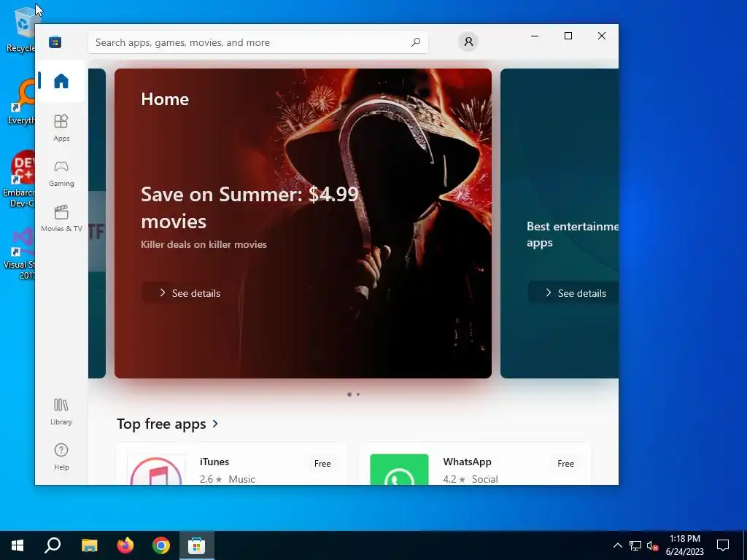Open taskbar Search
The width and height of the screenshot is (747, 560).
point(53,545)
